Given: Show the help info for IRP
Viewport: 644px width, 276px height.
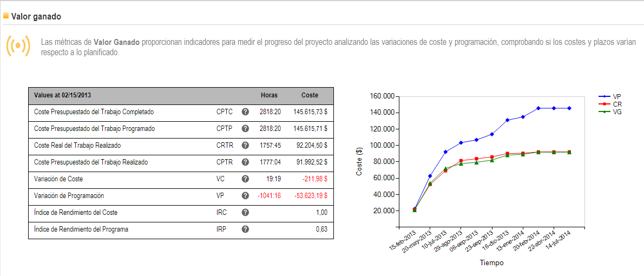Looking at the screenshot, I should [x=245, y=229].
